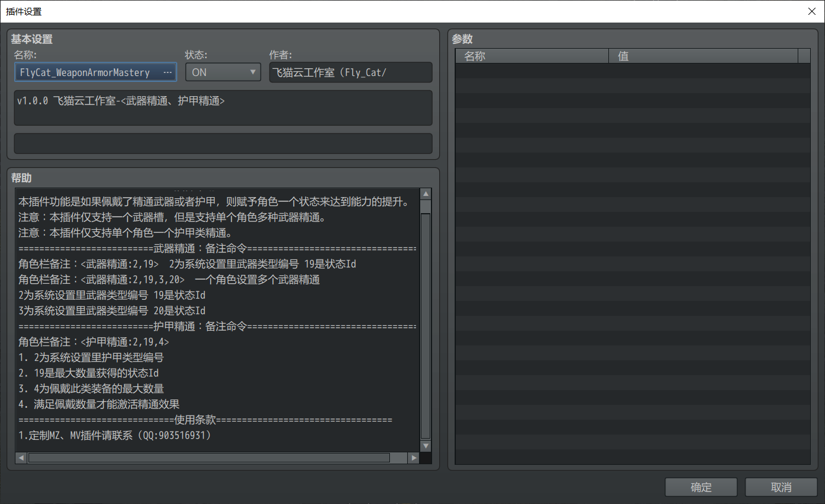Confirm with the 确定 button
The image size is (825, 504).
(x=701, y=487)
